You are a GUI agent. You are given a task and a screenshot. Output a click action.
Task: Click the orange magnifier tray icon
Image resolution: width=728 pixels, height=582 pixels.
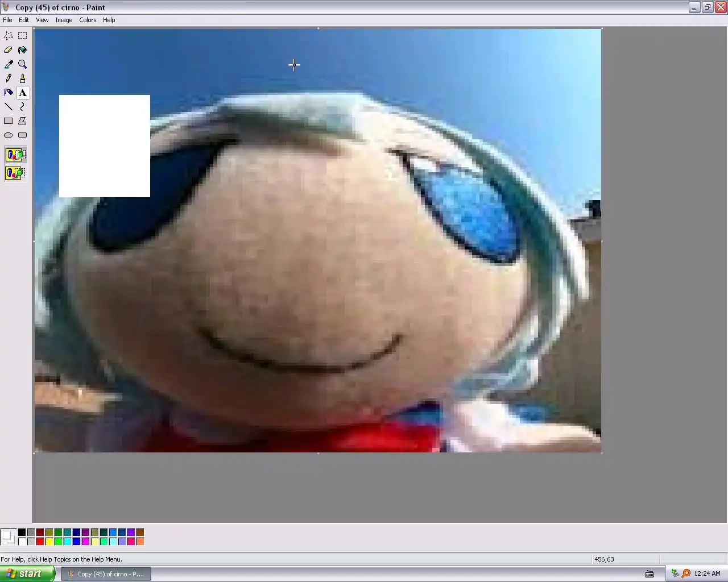[x=686, y=573]
